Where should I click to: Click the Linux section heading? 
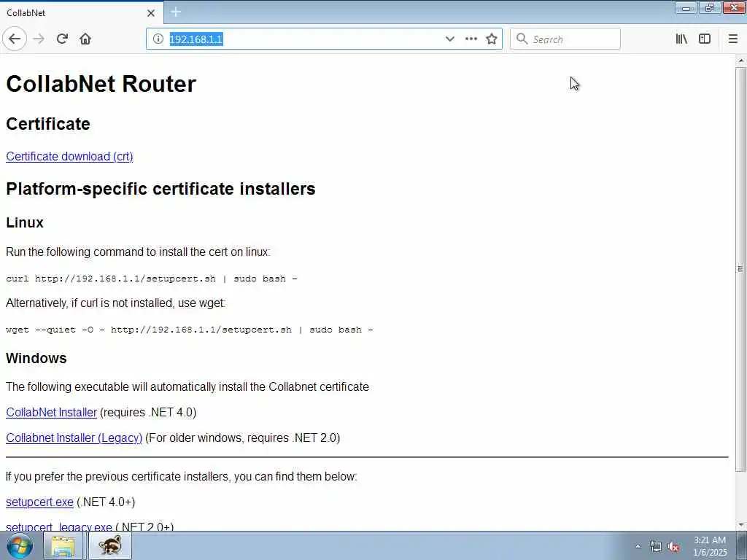pyautogui.click(x=25, y=222)
